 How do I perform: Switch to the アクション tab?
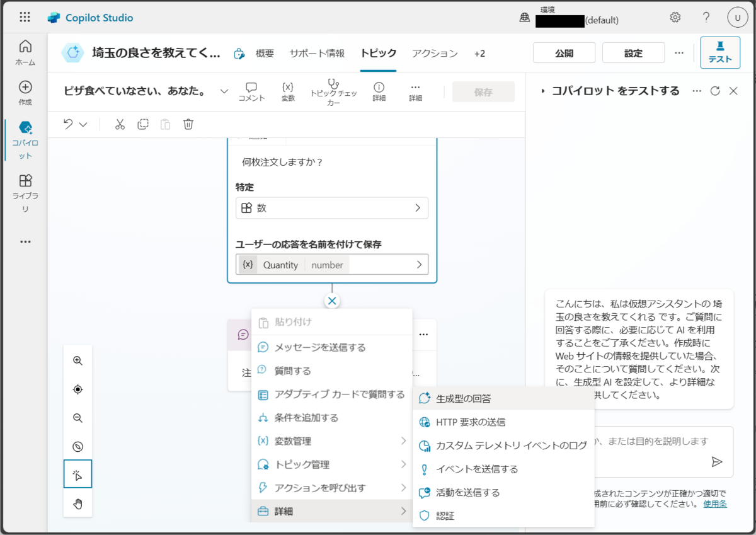point(435,54)
